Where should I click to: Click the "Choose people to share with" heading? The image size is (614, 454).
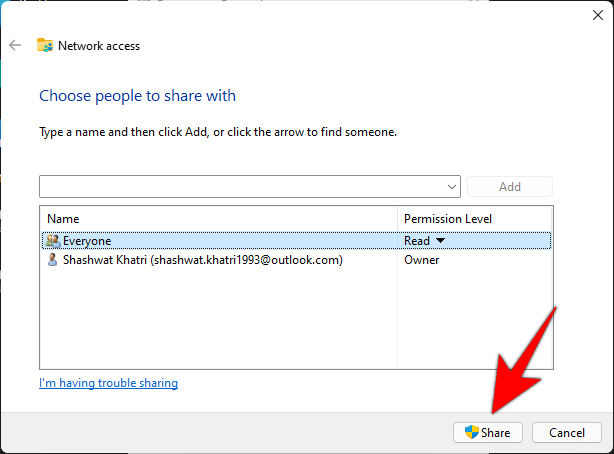(137, 96)
